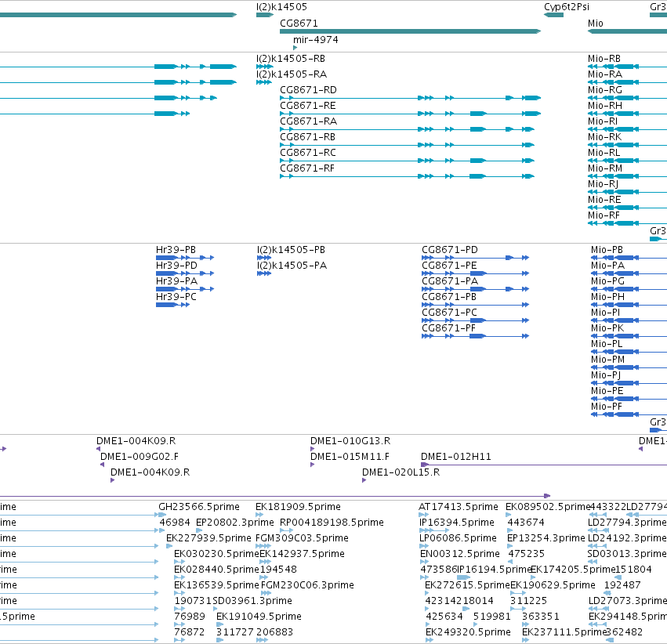
Task: Click EST EK181909.5prime
Action: [x=259, y=515]
